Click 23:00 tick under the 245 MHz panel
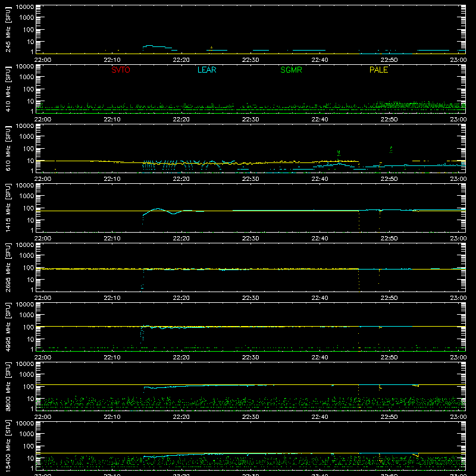Image resolution: width=476 pixels, height=476 pixels. [x=458, y=60]
